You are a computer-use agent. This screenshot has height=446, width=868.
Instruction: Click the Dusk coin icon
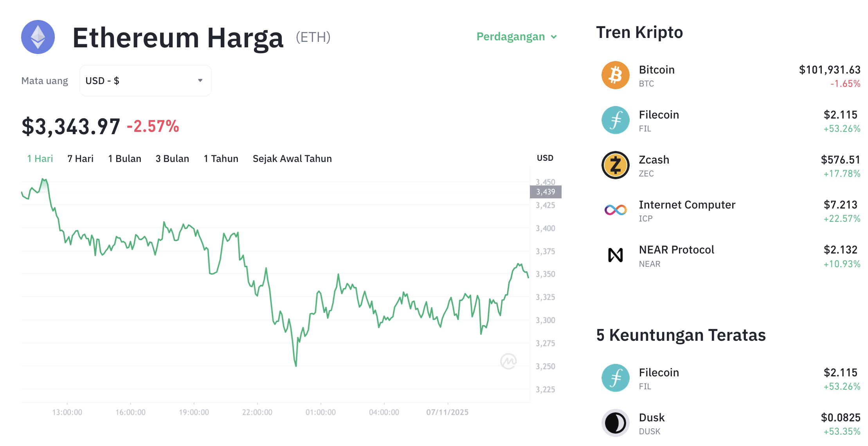(x=615, y=423)
